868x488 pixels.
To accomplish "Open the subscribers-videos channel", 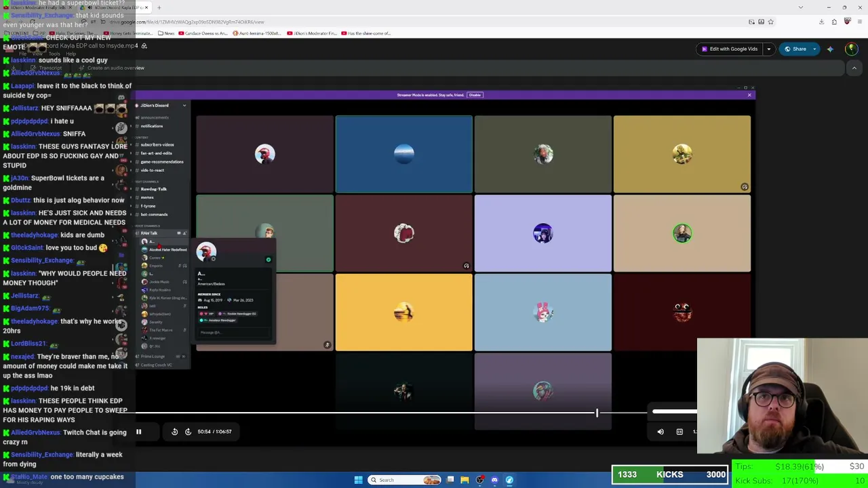I will [x=157, y=144].
